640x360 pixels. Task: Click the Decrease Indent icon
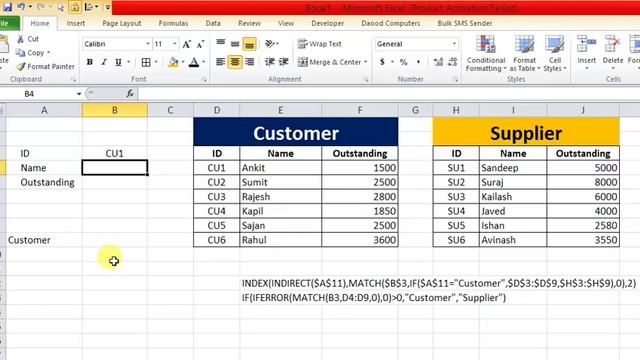pos(270,62)
